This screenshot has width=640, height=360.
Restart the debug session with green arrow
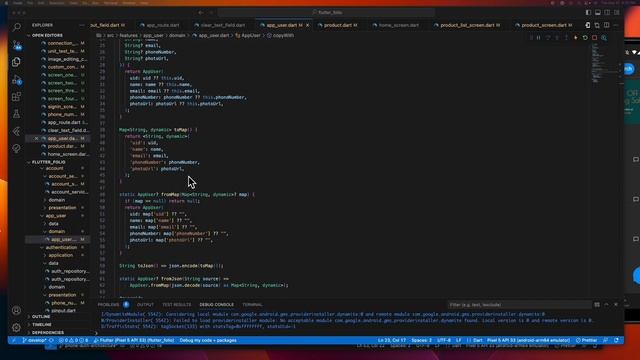point(585,38)
